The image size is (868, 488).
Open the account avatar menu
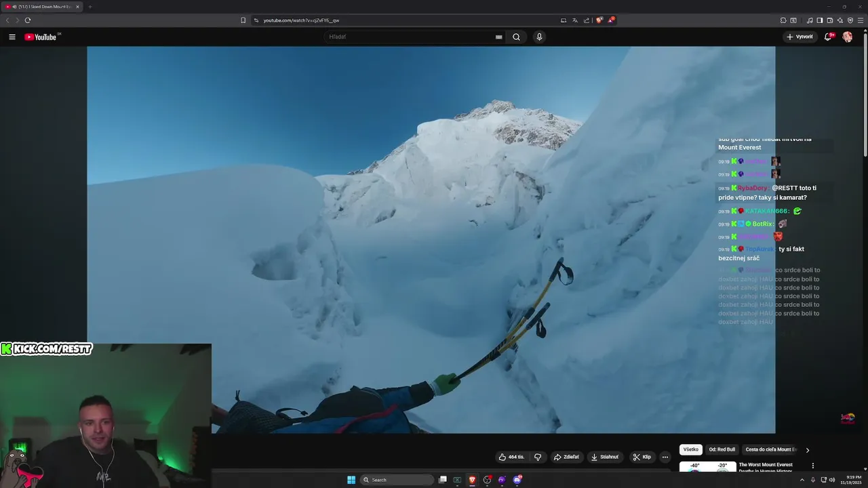[847, 37]
